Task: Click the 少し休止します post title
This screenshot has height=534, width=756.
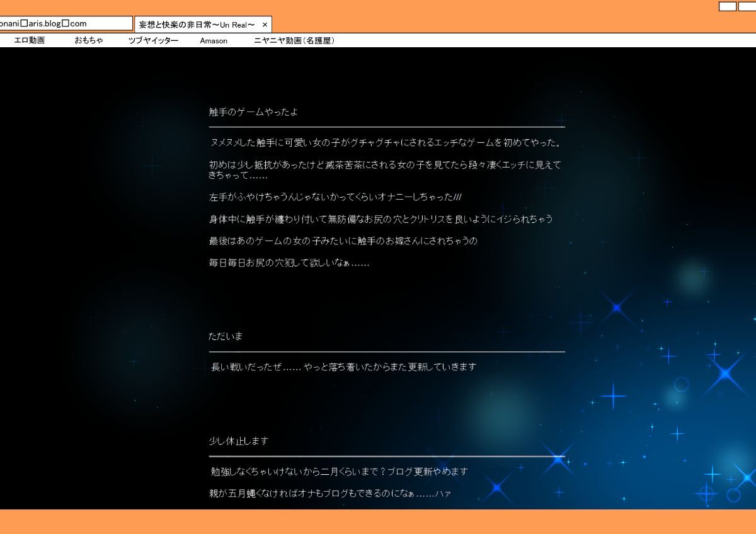Action: point(238,441)
